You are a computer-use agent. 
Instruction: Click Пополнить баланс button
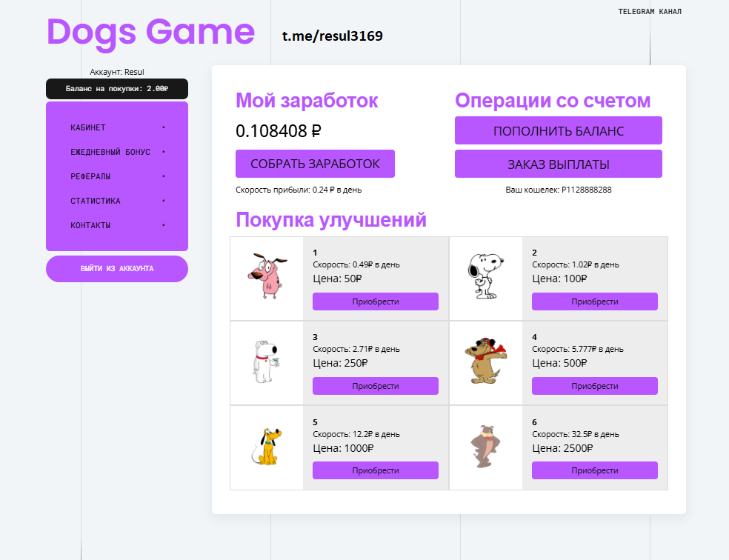(559, 130)
